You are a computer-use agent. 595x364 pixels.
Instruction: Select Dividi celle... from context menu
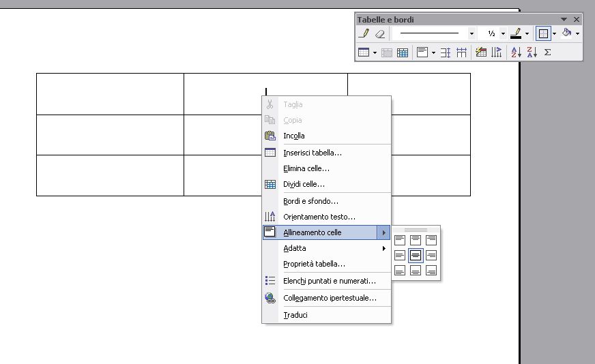point(326,184)
